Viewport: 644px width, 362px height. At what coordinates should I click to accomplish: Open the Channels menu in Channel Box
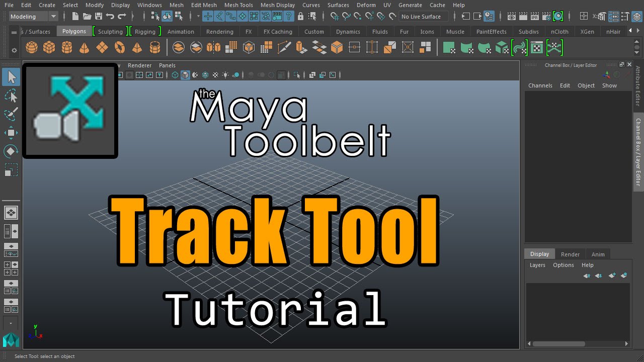click(540, 85)
